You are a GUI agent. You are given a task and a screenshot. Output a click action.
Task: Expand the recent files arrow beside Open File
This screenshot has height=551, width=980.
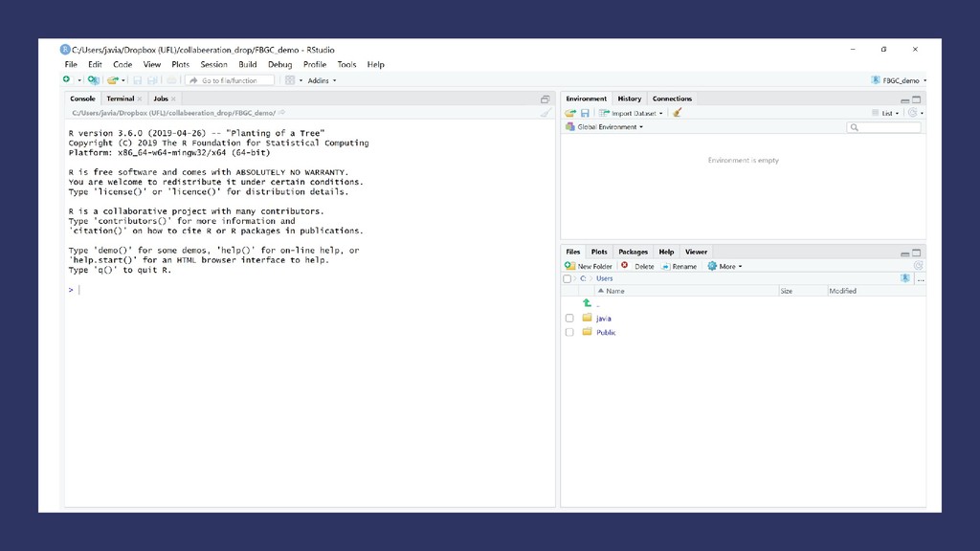click(x=123, y=80)
